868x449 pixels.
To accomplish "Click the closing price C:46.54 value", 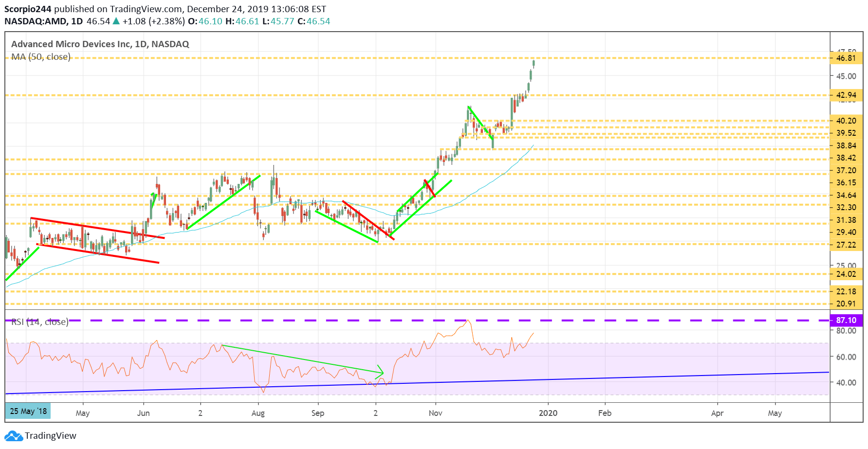I will [x=314, y=21].
